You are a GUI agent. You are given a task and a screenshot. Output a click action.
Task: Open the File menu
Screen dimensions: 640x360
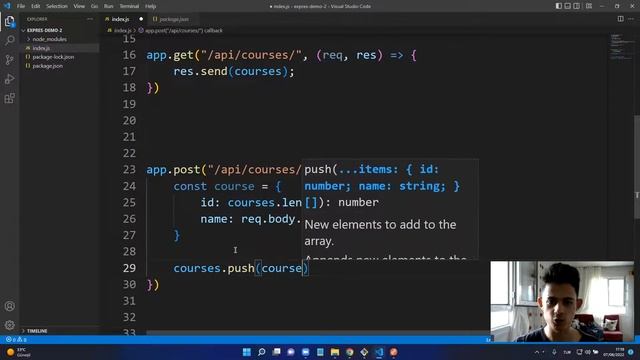21,6
